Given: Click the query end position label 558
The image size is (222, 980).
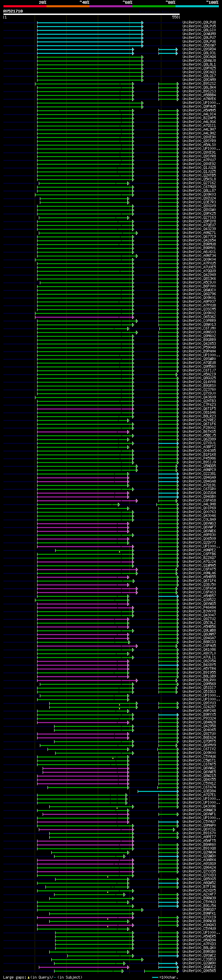Looking at the screenshot, I should 175,17.
